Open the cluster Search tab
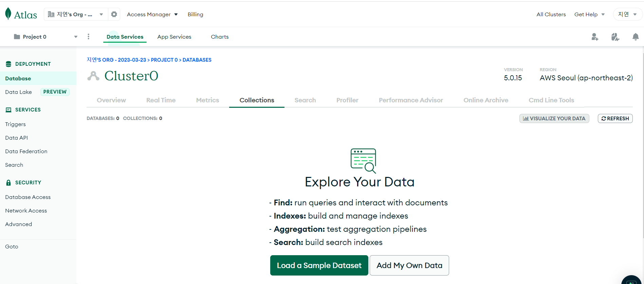The height and width of the screenshot is (284, 644). (305, 100)
